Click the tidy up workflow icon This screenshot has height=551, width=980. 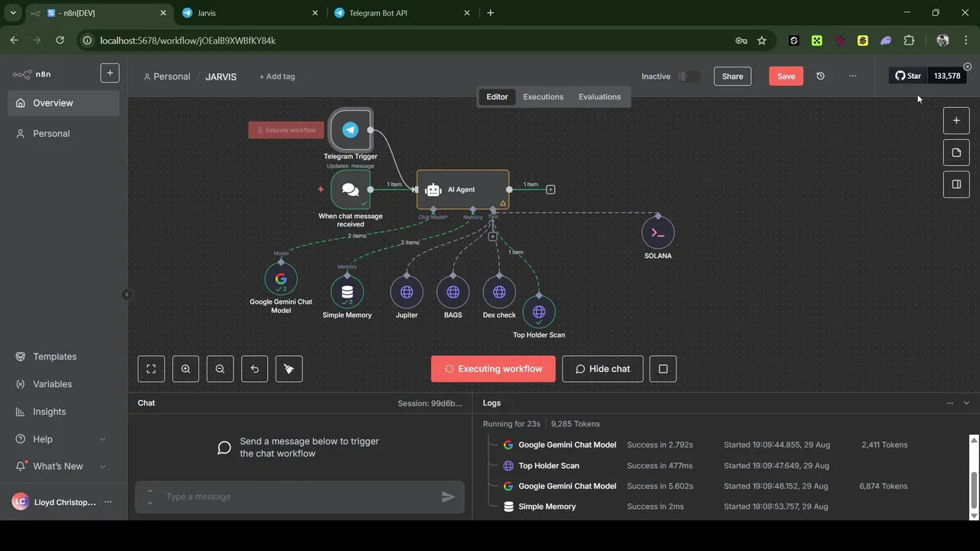pyautogui.click(x=289, y=369)
